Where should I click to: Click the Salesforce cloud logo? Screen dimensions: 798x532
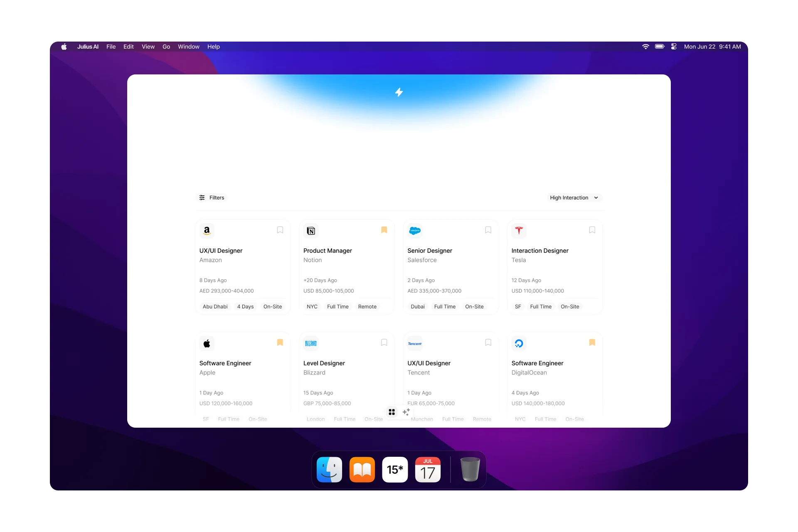[x=415, y=231]
